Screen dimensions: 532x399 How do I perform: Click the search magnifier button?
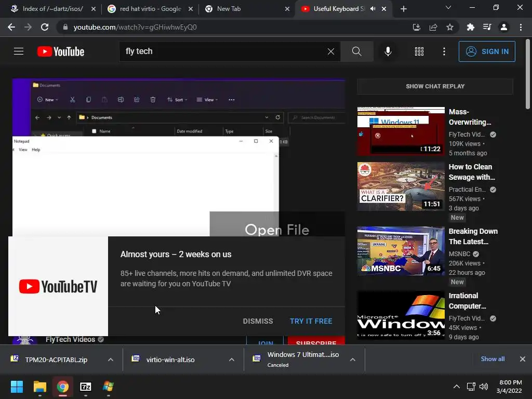pyautogui.click(x=356, y=51)
